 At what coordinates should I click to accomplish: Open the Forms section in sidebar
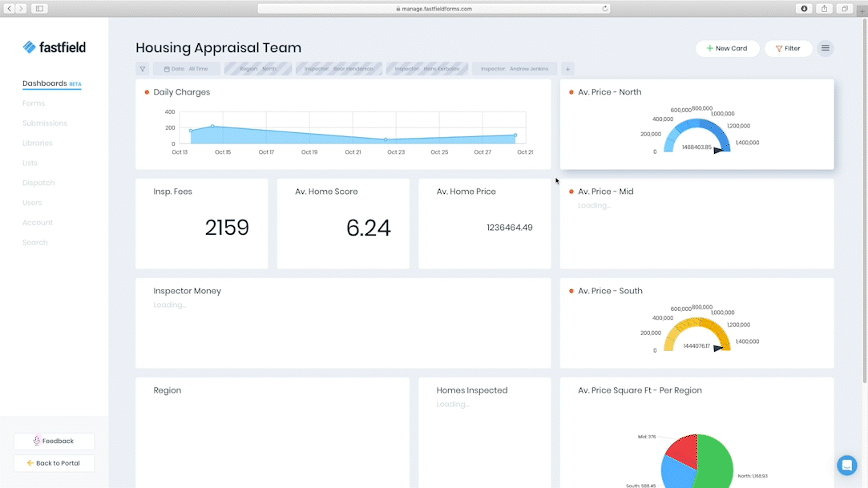[34, 103]
